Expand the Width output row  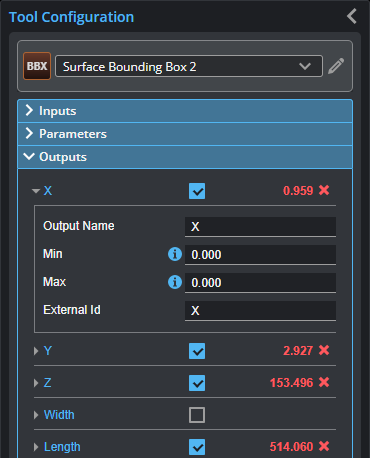(36, 415)
